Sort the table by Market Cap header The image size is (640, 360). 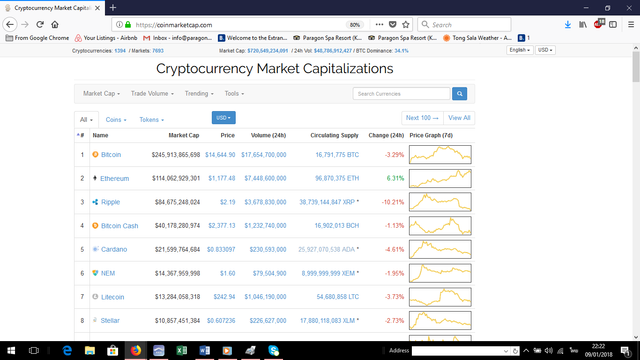pos(184,135)
